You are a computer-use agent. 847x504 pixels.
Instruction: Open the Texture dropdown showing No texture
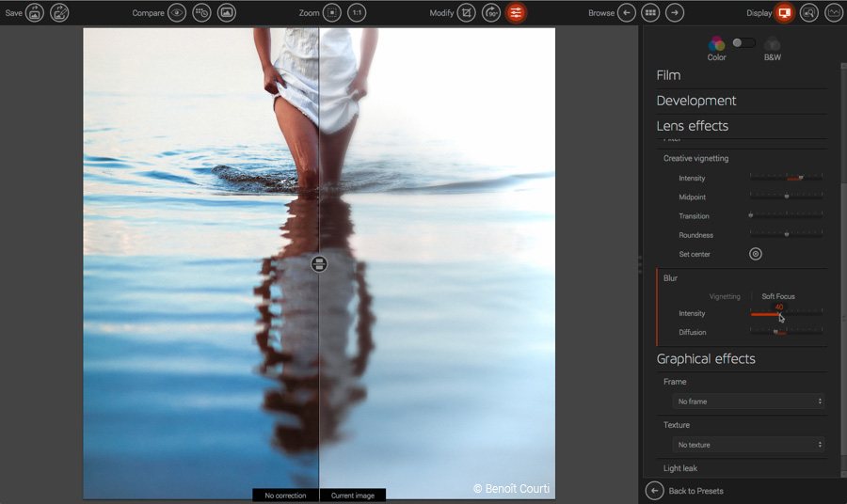click(x=748, y=445)
